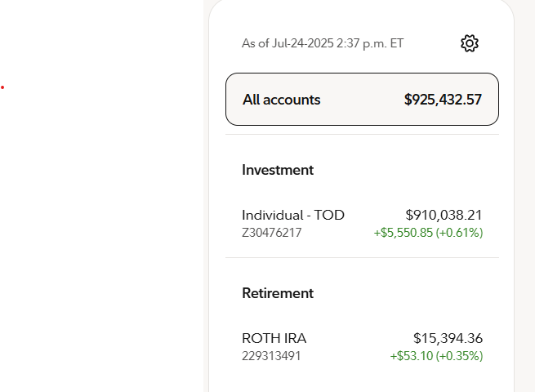Select the $910,038.21 balance amount
This screenshot has height=392, width=535.
coord(444,216)
